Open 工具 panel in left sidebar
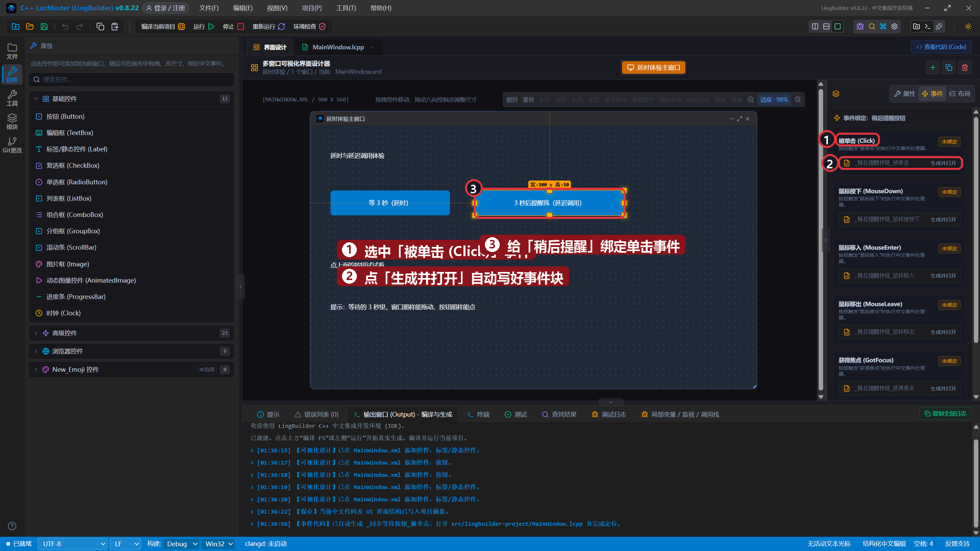The height and width of the screenshot is (551, 980). (12, 98)
